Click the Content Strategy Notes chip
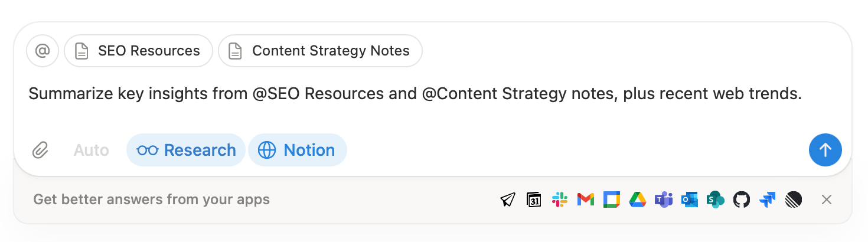The image size is (868, 242). tap(320, 51)
